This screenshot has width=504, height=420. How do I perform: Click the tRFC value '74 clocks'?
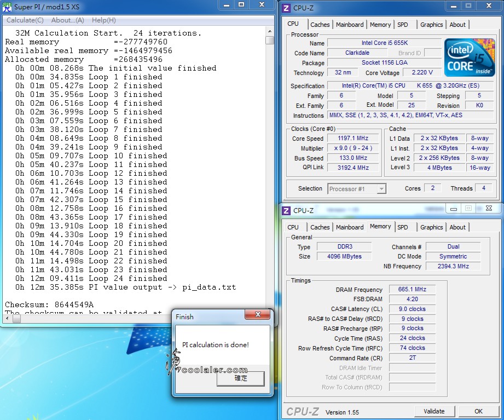412,348
